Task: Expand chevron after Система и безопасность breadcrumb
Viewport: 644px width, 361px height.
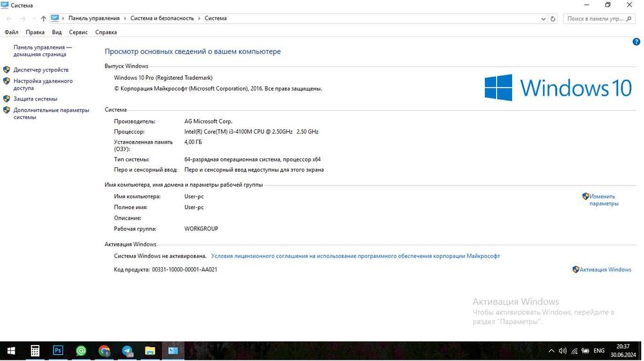Action: click(x=199, y=19)
